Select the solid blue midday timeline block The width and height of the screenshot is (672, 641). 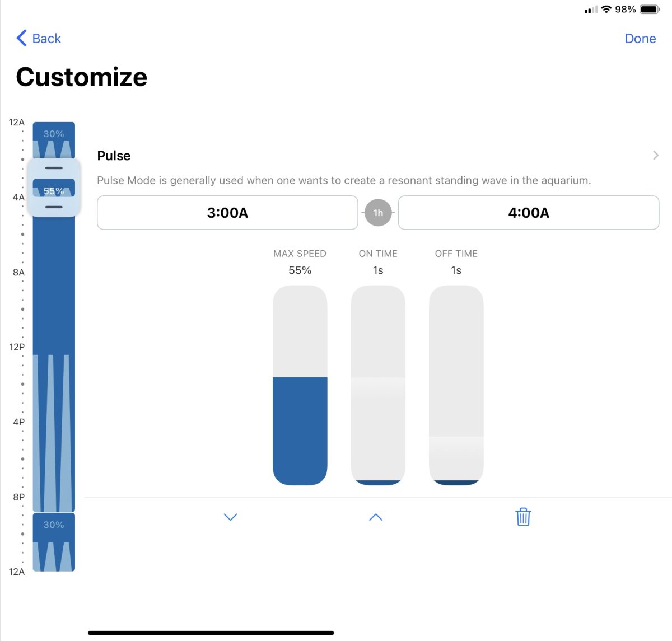(x=54, y=286)
